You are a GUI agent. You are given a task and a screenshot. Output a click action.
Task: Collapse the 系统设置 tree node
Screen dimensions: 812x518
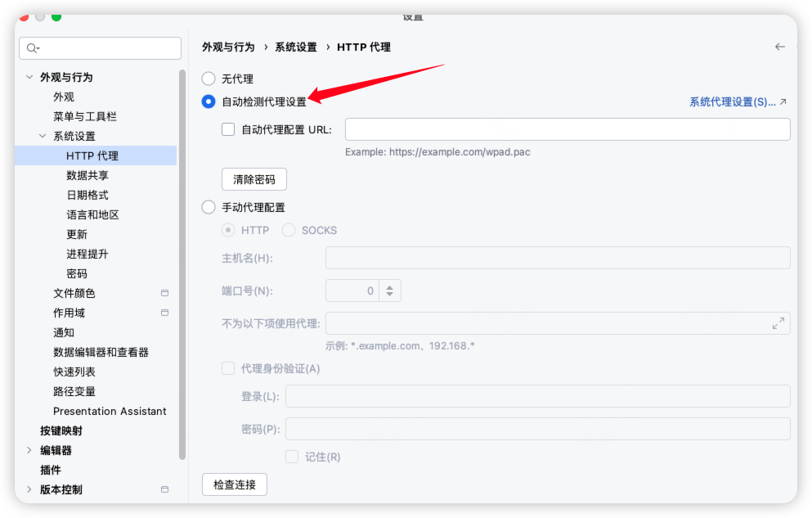pyautogui.click(x=43, y=136)
